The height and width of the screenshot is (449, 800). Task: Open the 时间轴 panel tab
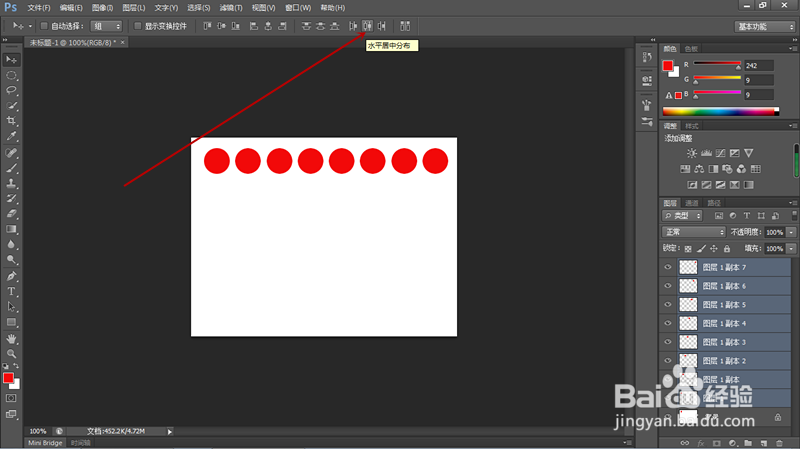pos(81,443)
